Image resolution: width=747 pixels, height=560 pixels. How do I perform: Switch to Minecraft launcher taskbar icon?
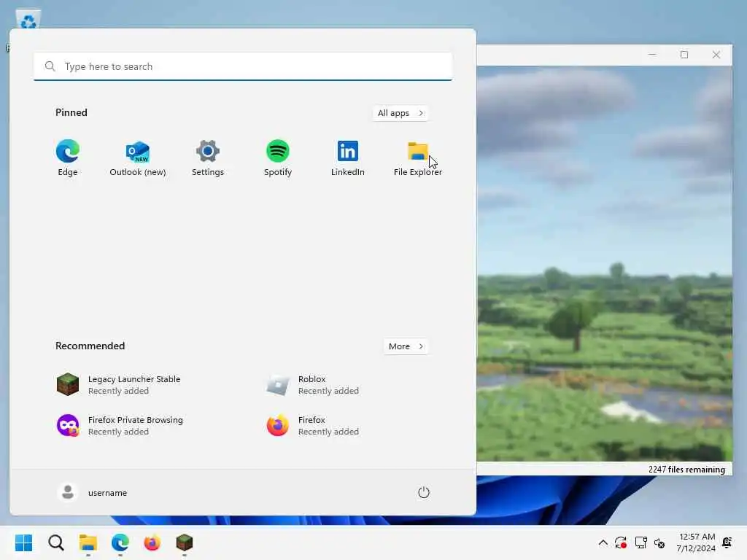click(x=185, y=542)
